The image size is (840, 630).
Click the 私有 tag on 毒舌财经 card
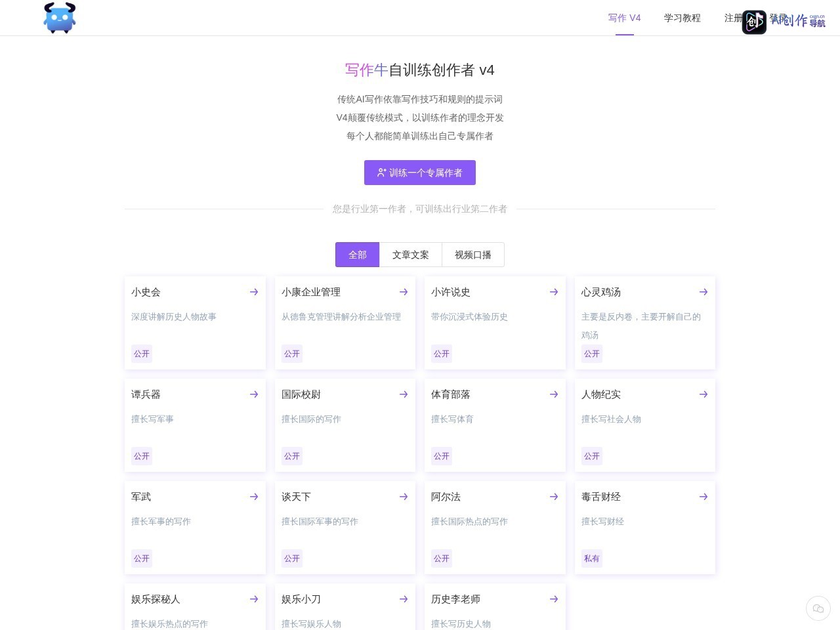click(592, 558)
